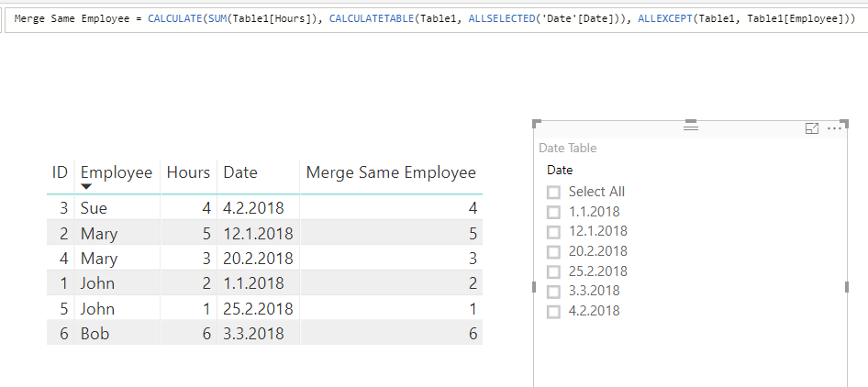
Task: Select the 4.2.2018 checkbox
Action: coord(553,311)
